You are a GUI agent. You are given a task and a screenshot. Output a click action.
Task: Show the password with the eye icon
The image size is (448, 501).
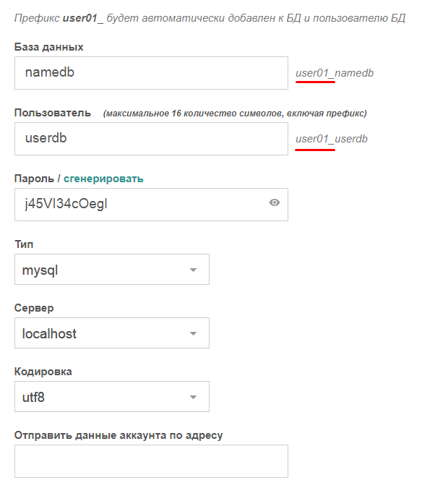(275, 203)
